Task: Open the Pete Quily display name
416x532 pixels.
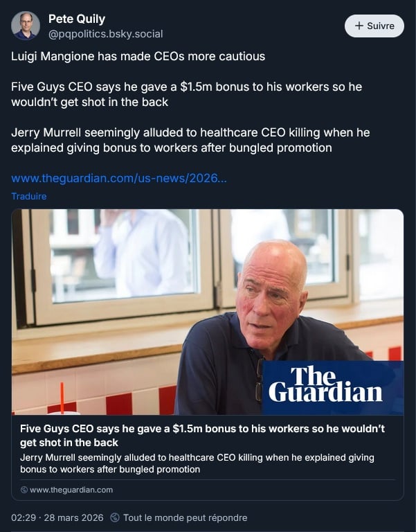Action: pyautogui.click(x=77, y=19)
